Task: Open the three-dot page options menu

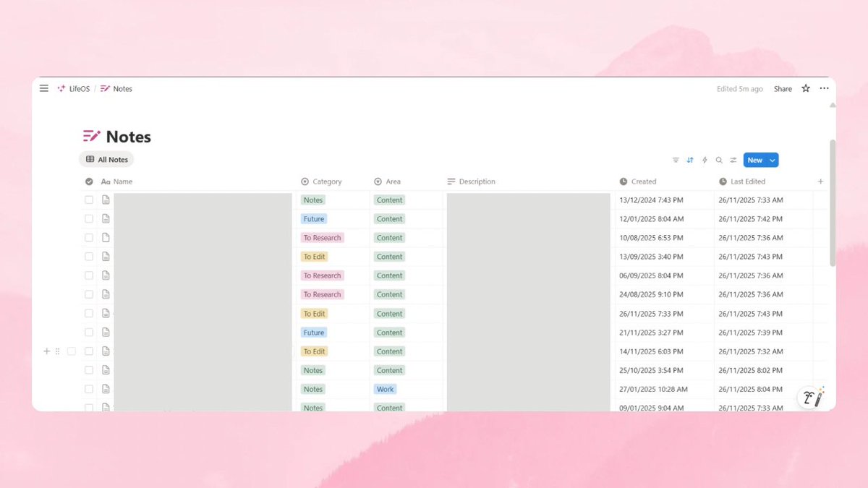Action: [824, 88]
